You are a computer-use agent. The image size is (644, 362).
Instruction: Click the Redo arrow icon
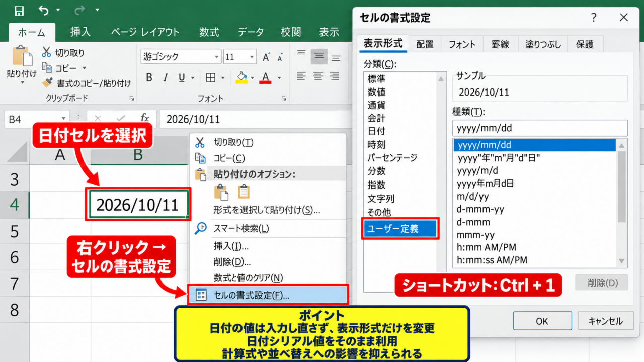(79, 11)
